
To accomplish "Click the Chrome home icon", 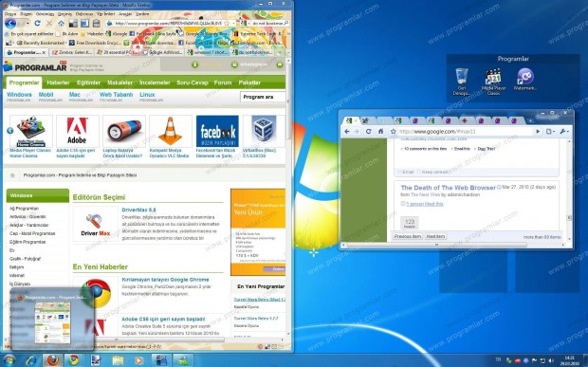I will click(380, 131).
